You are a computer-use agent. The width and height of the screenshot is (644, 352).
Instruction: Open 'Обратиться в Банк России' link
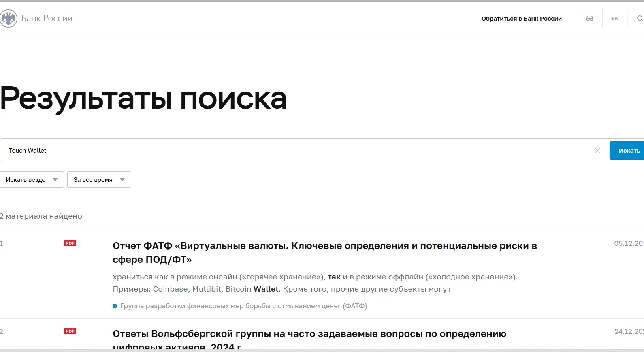[522, 19]
